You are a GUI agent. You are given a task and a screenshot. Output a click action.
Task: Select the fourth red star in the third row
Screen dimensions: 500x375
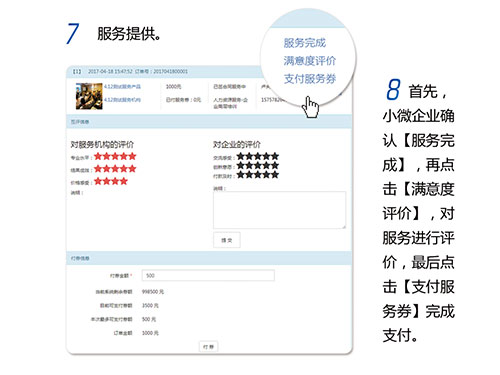click(124, 181)
